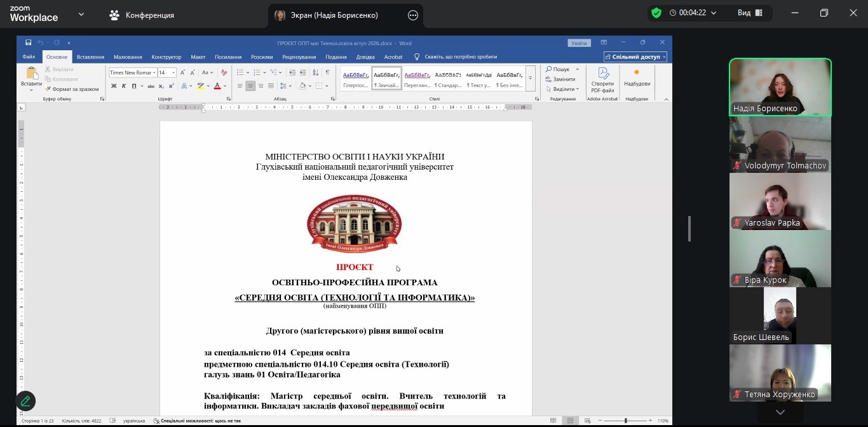This screenshot has width=868, height=427.
Task: Click the Спільний доступ share button
Action: point(635,57)
